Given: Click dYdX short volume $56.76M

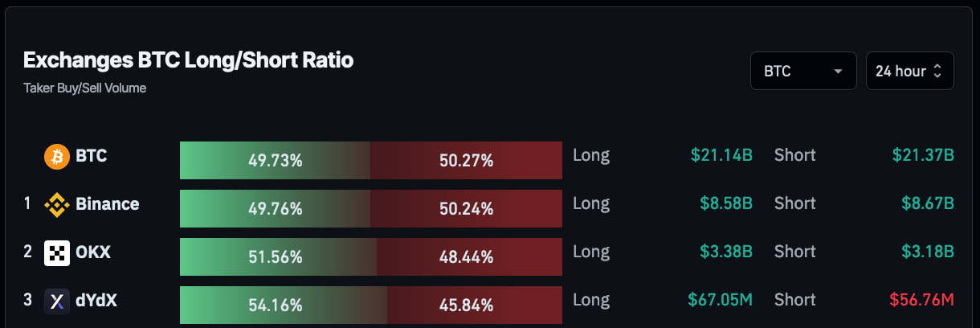Looking at the screenshot, I should [x=921, y=300].
